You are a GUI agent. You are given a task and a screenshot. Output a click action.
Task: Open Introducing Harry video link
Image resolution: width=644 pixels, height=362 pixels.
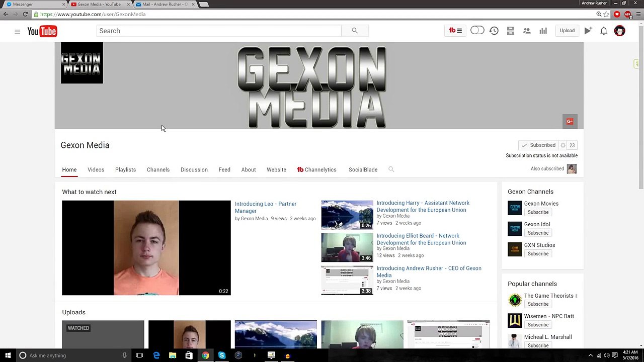(x=423, y=206)
